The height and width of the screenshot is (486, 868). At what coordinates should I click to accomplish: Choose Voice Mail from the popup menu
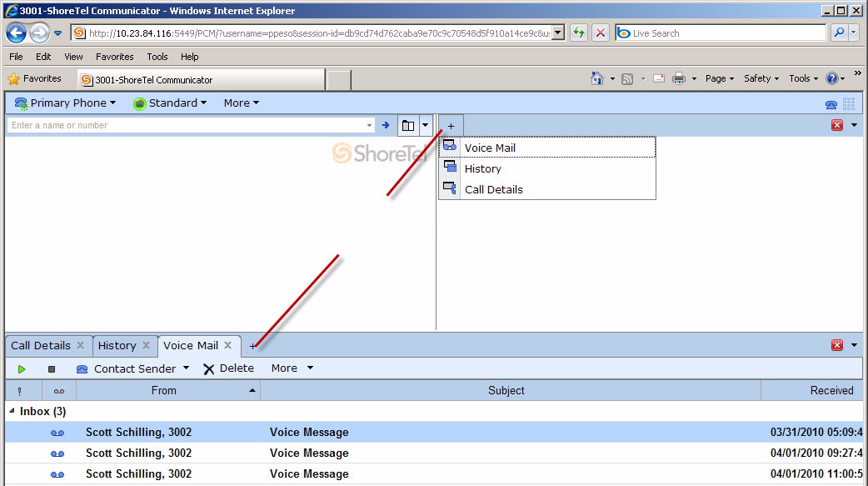point(547,148)
